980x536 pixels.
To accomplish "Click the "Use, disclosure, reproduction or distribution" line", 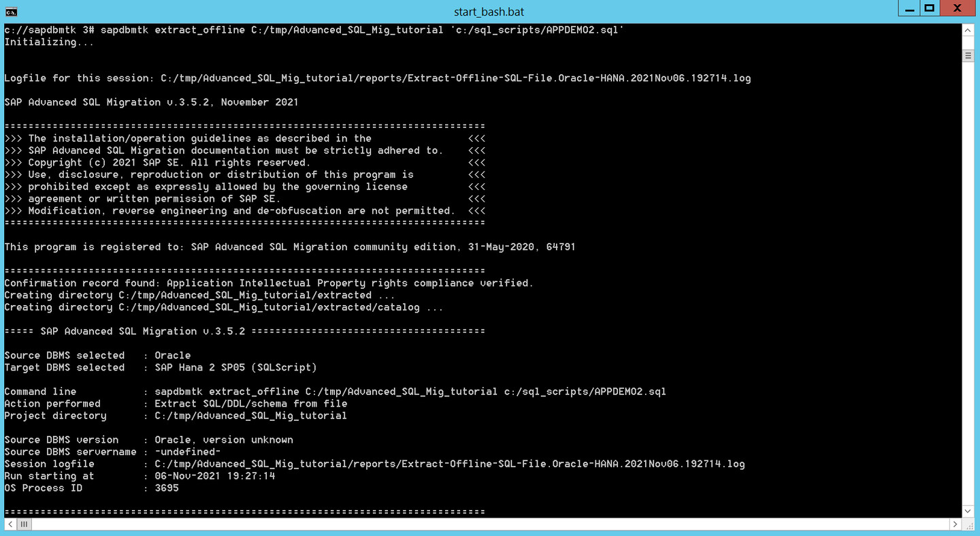I will click(245, 174).
